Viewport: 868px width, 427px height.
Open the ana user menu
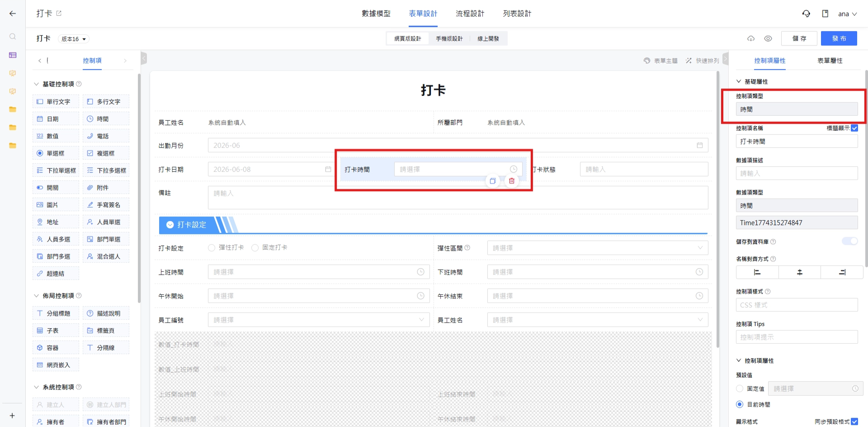[x=847, y=14]
